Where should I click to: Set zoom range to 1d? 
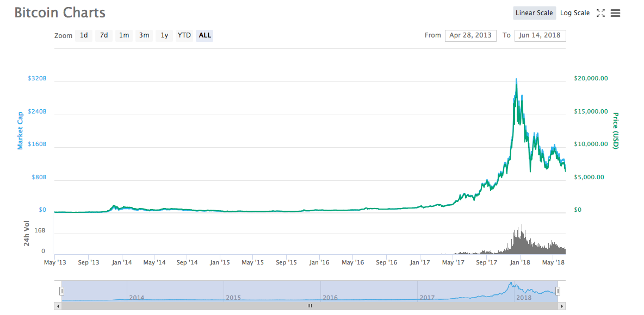pos(84,35)
